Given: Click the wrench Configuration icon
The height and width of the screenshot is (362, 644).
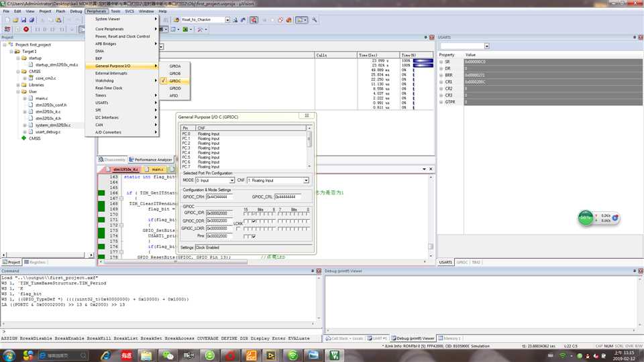Looking at the screenshot, I should (x=315, y=19).
